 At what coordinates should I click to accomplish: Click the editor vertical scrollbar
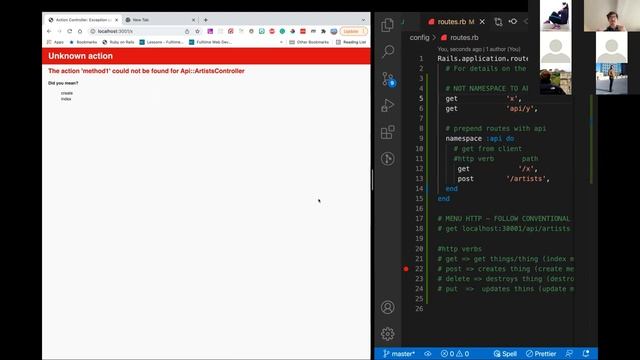(x=591, y=139)
